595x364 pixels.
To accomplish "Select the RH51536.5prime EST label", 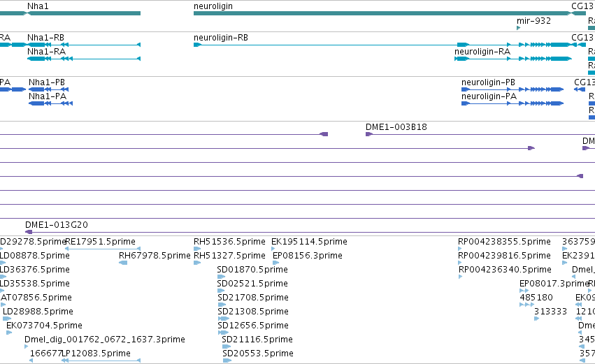I will click(x=229, y=242).
